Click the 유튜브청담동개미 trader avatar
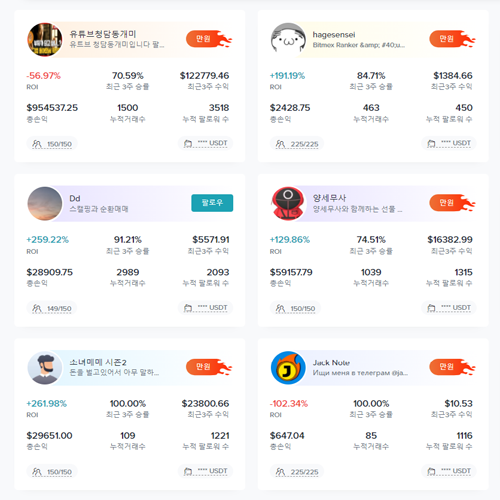Image resolution: width=500 pixels, height=500 pixels. tap(45, 39)
